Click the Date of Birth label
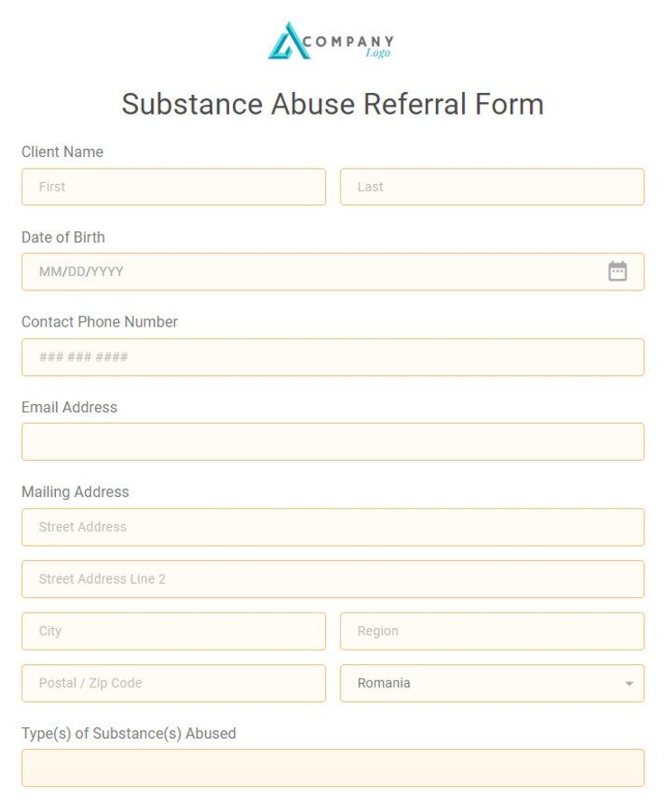This screenshot has width=668, height=812. coord(63,237)
